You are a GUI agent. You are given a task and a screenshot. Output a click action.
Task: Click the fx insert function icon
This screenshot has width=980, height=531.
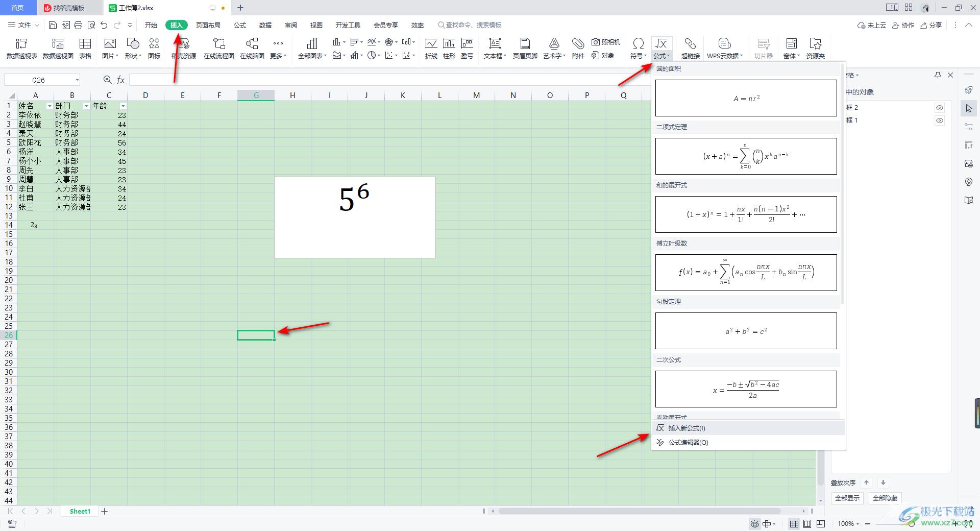click(x=121, y=80)
